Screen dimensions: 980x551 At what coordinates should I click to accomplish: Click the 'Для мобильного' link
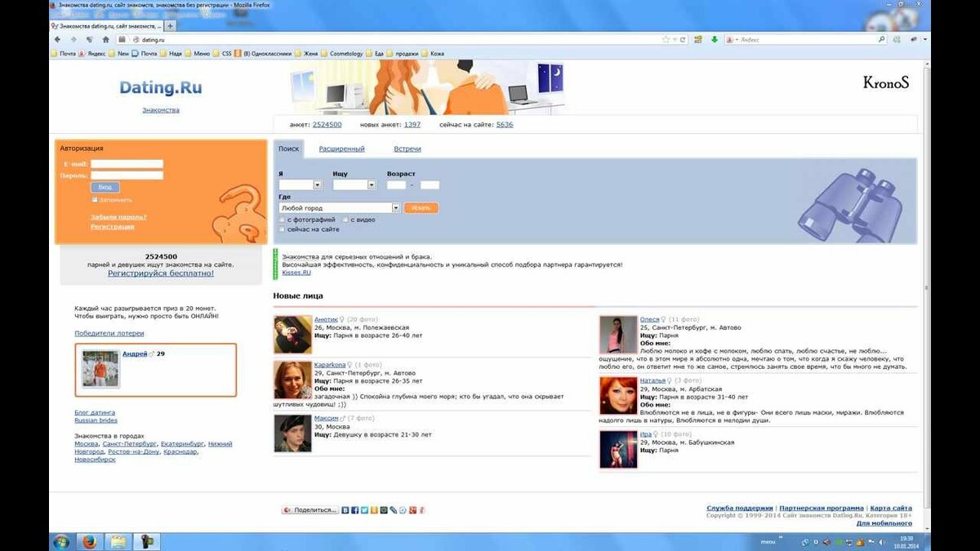(884, 523)
